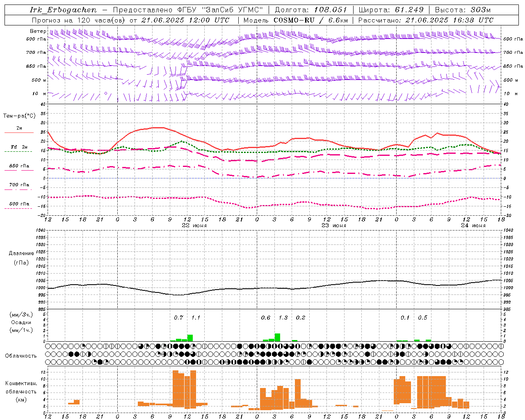The height and width of the screenshot is (420, 525).
Task: Click the 850 гПа temperature legend entry
Action: (x=19, y=168)
